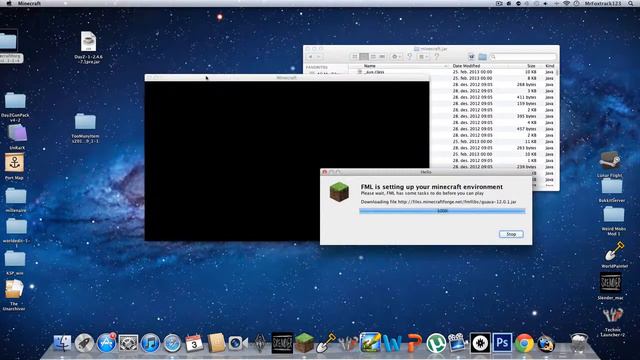Sort Finder list by Date Modified column
The height and width of the screenshot is (360, 640).
click(x=466, y=66)
